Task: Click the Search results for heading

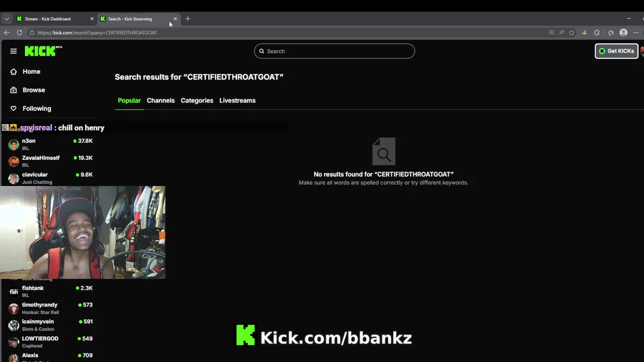Action: tap(199, 77)
